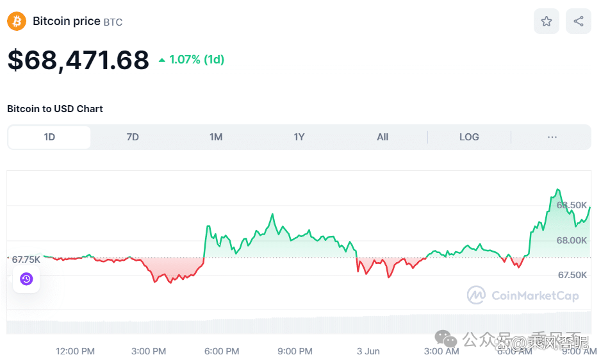Select the 1D time range tab

(x=49, y=137)
